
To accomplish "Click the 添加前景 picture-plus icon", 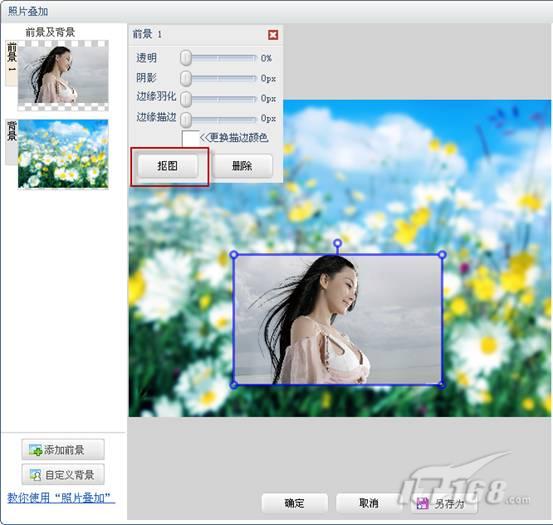I will [x=35, y=450].
